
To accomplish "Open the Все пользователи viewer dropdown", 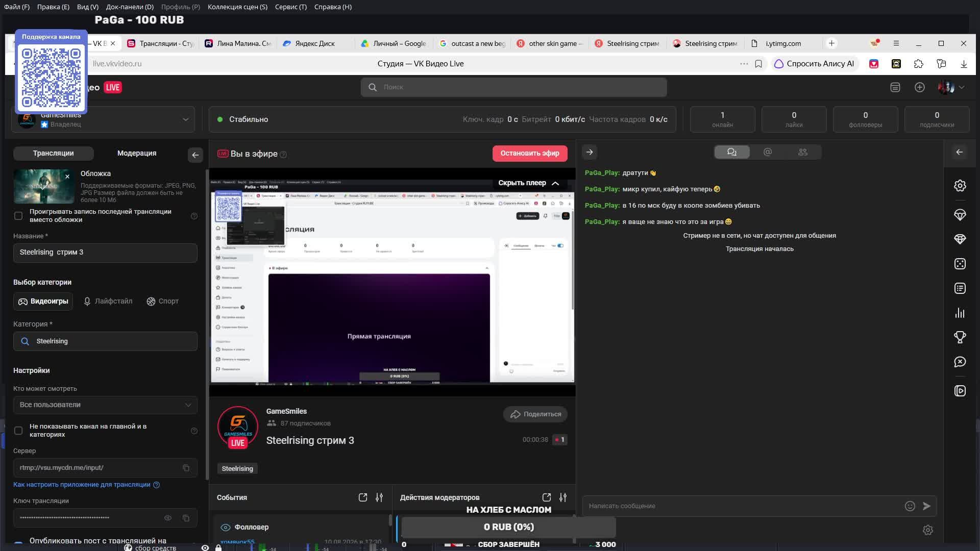I will [105, 405].
